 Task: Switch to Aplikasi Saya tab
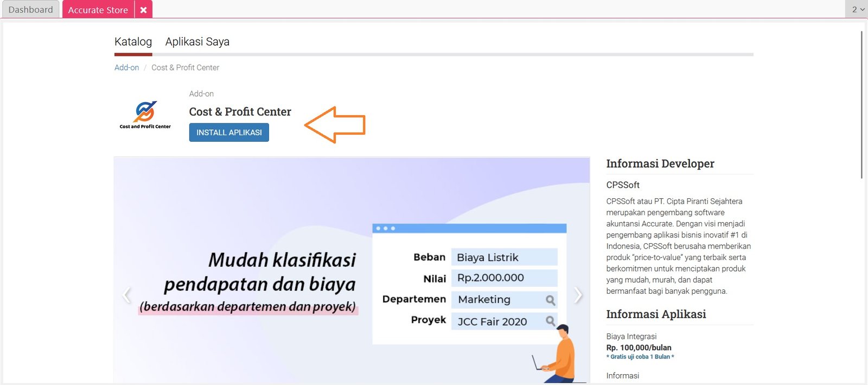pyautogui.click(x=197, y=42)
